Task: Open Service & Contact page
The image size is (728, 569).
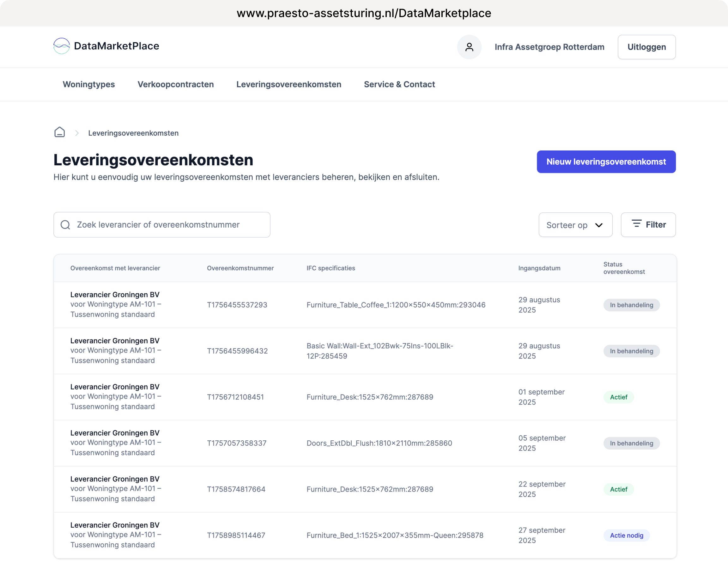Action: click(399, 84)
